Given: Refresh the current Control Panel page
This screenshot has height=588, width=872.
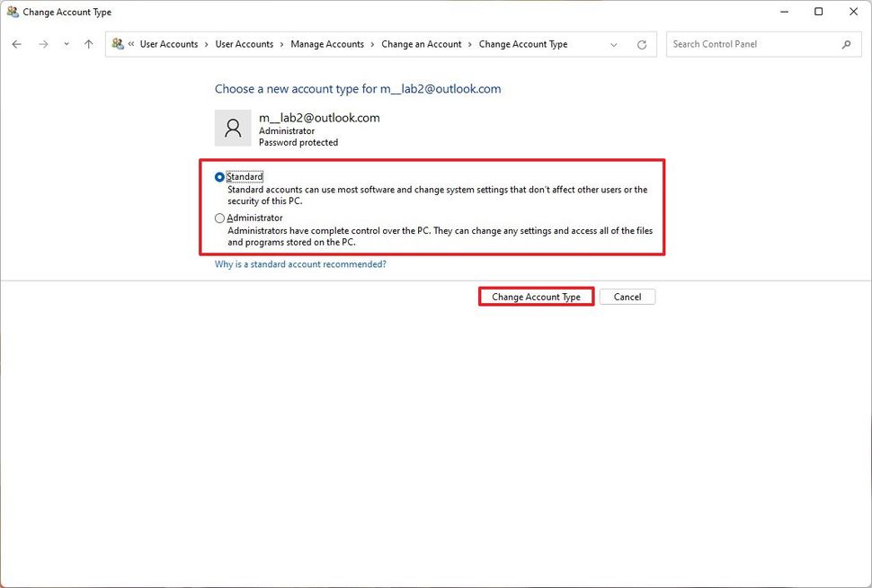Looking at the screenshot, I should [x=644, y=43].
